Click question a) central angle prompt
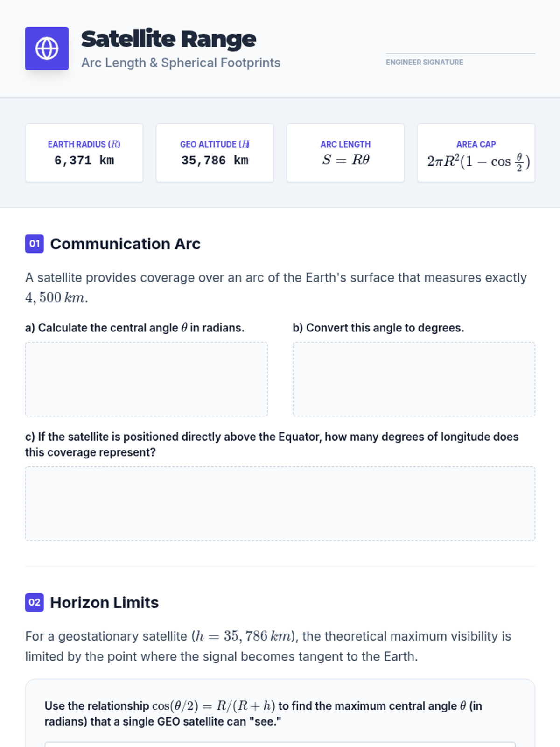Viewport: 560px width, 747px height. coord(134,328)
